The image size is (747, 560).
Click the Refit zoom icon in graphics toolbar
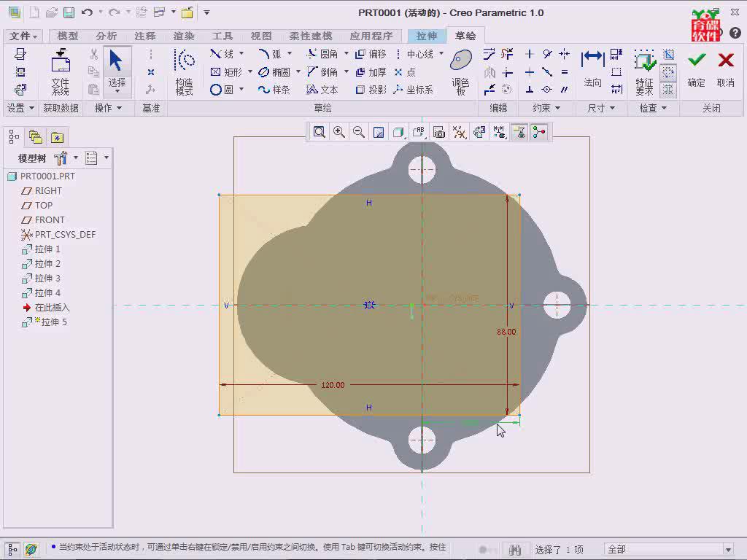[320, 132]
